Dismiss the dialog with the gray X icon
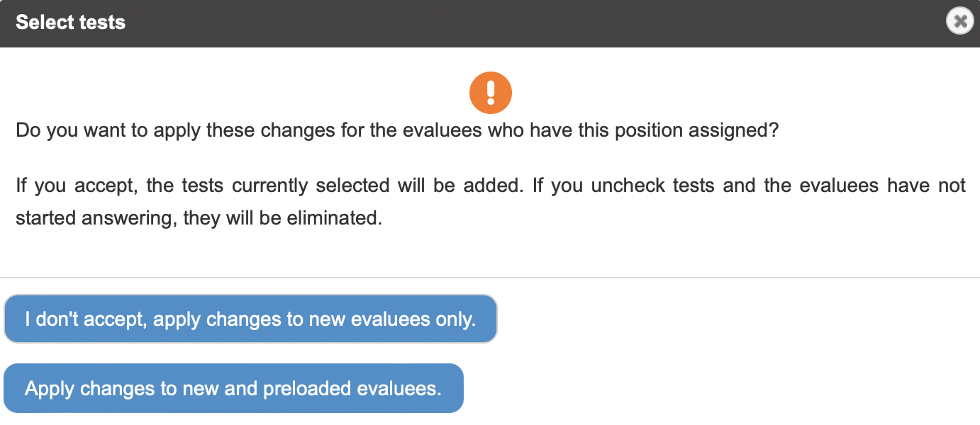The width and height of the screenshot is (980, 425). point(959,22)
